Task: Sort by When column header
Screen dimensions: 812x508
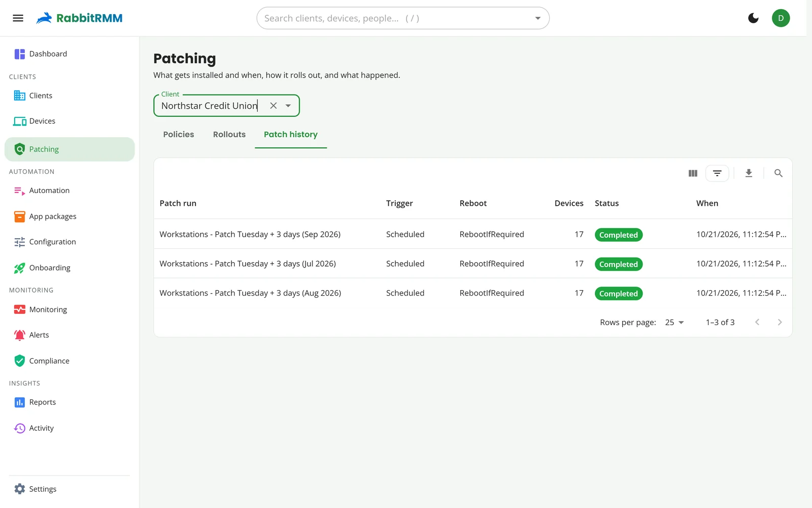Action: (707, 203)
